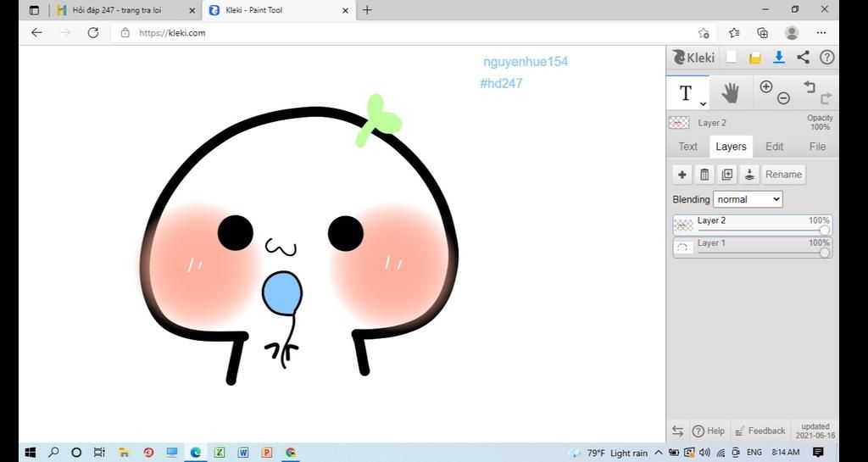The height and width of the screenshot is (462, 868).
Task: Refresh the page
Action: coord(93,33)
